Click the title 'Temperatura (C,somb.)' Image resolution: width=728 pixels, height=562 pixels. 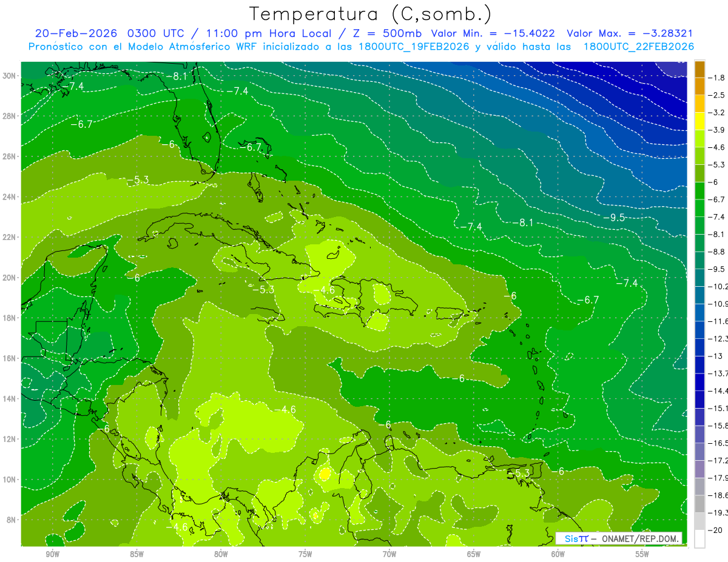pyautogui.click(x=371, y=14)
